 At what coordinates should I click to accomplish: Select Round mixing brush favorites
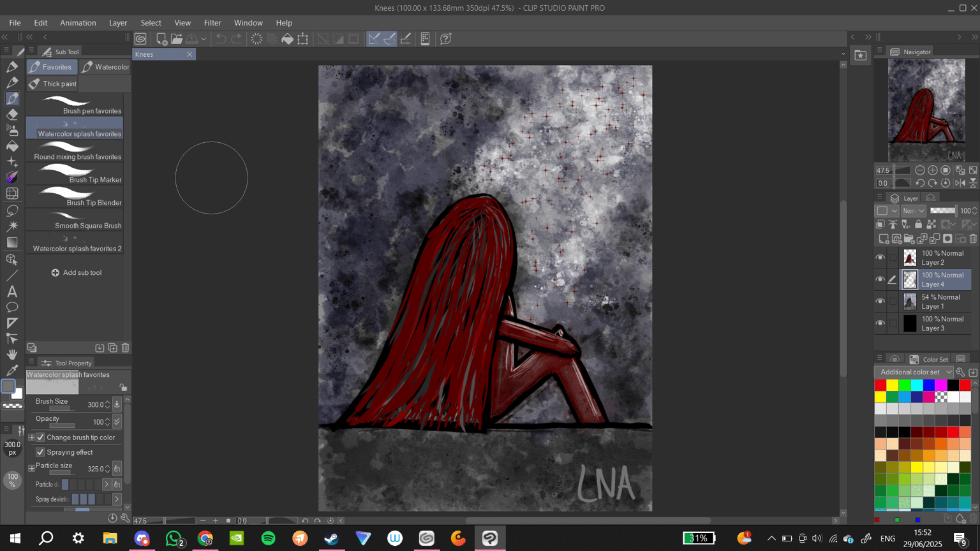(75, 151)
